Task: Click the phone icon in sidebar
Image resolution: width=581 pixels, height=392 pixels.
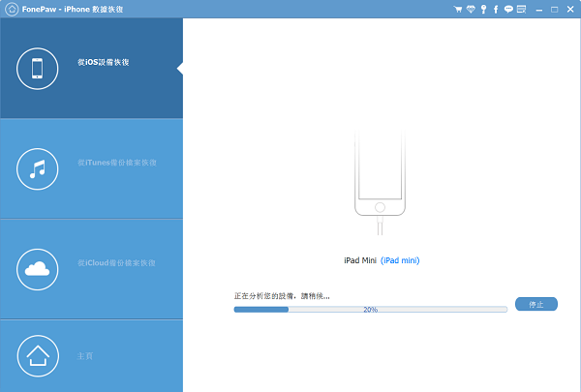Action: (38, 68)
